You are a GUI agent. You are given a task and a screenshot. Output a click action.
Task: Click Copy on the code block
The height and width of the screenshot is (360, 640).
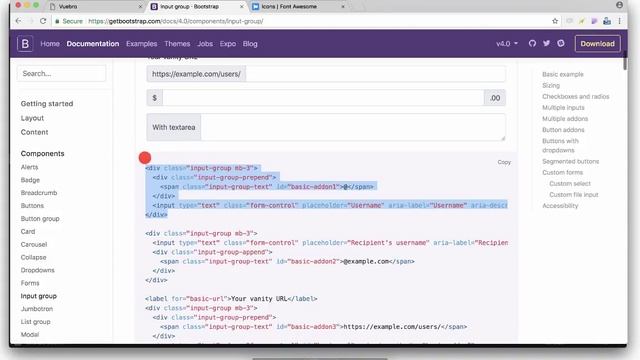504,162
